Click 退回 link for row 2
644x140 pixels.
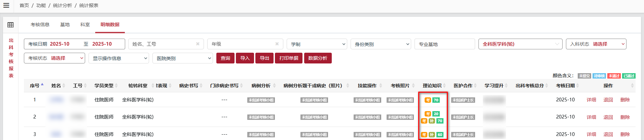(608, 117)
